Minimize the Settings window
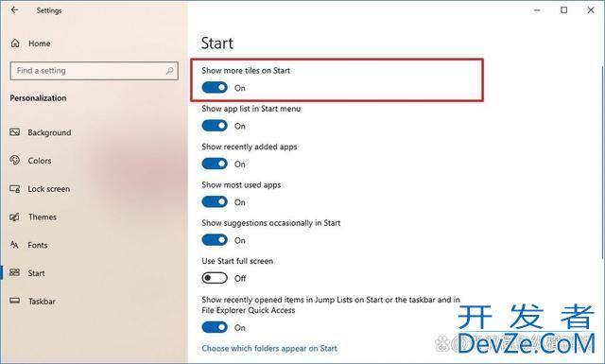This screenshot has width=605, height=364. (x=537, y=10)
